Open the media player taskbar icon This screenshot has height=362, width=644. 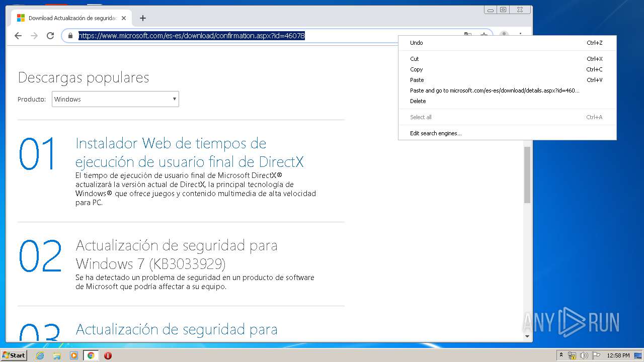[x=74, y=355]
